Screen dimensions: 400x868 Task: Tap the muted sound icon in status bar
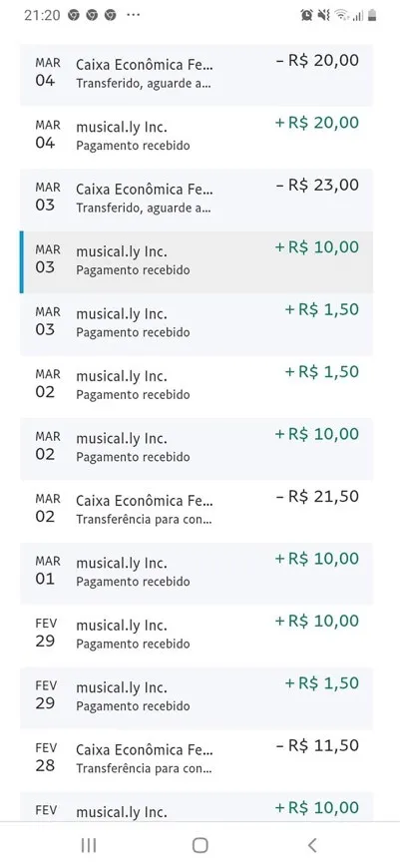(323, 16)
